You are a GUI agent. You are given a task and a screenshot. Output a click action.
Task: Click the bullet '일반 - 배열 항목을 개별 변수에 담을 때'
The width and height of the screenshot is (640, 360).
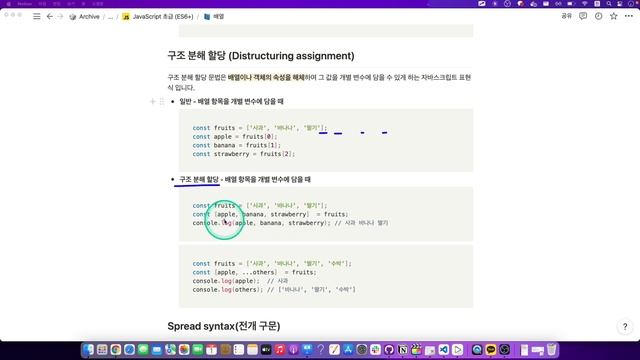click(x=231, y=101)
